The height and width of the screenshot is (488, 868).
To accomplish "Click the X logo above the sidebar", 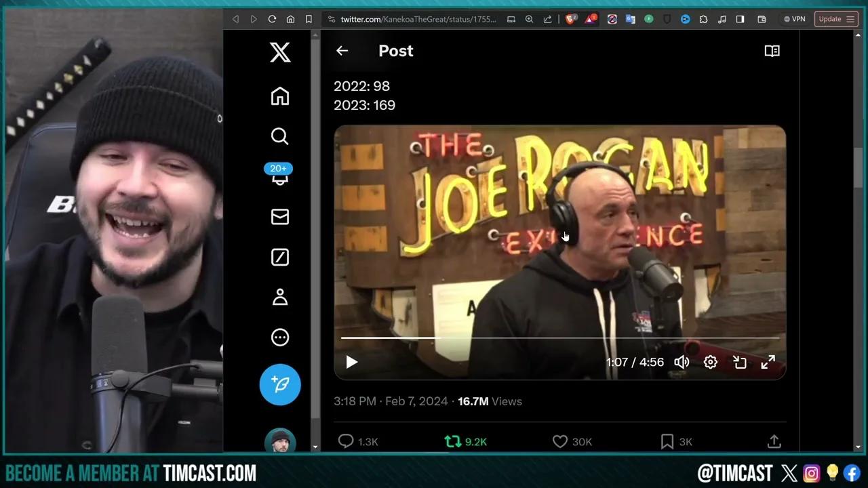I will pyautogui.click(x=280, y=52).
